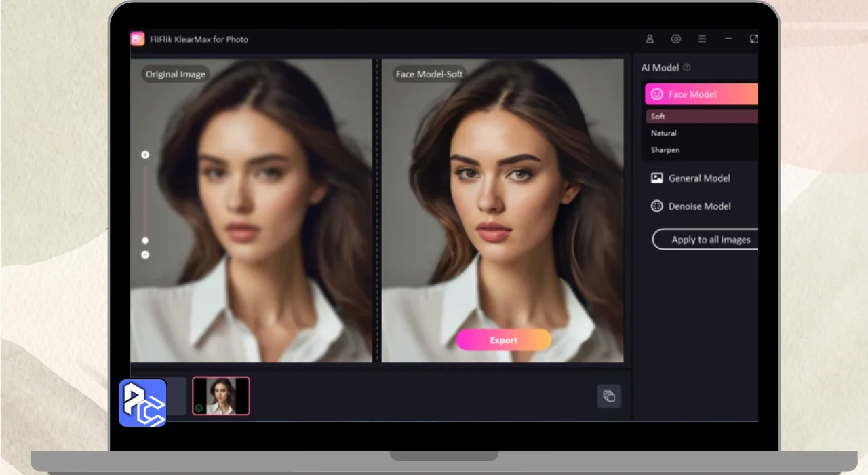Select the Sharpen face model option
The width and height of the screenshot is (868, 475).
point(701,150)
